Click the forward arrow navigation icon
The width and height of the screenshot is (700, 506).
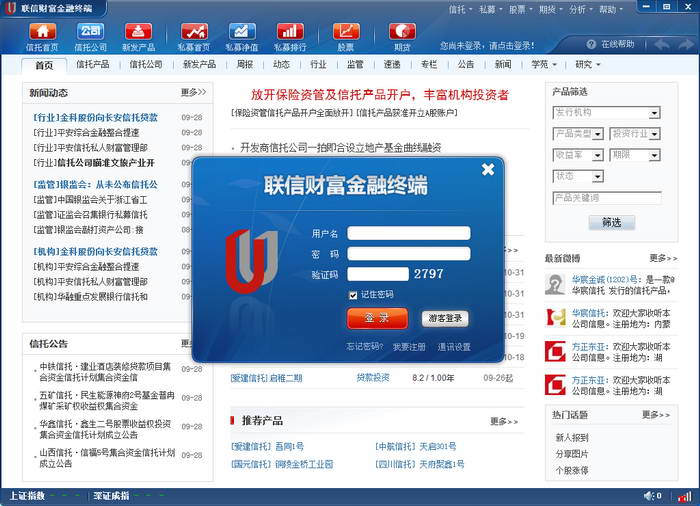pos(686,44)
